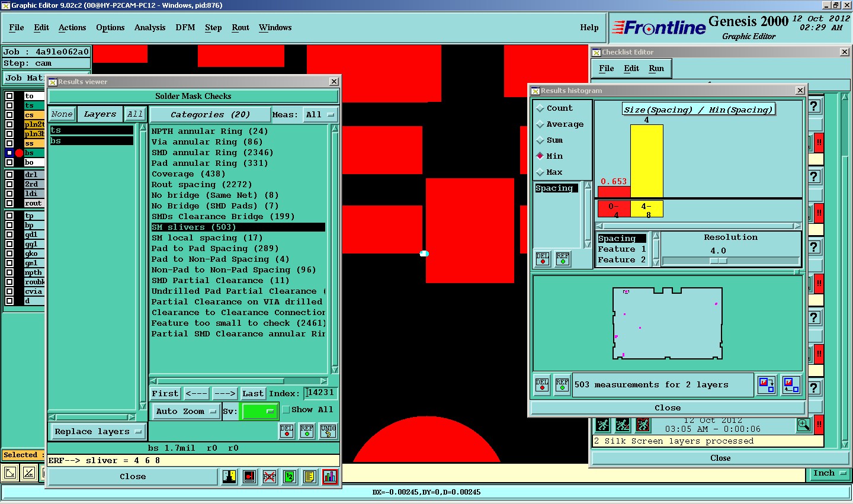This screenshot has height=504, width=853.
Task: Open the Run menu in Checklist Editor
Action: 656,69
